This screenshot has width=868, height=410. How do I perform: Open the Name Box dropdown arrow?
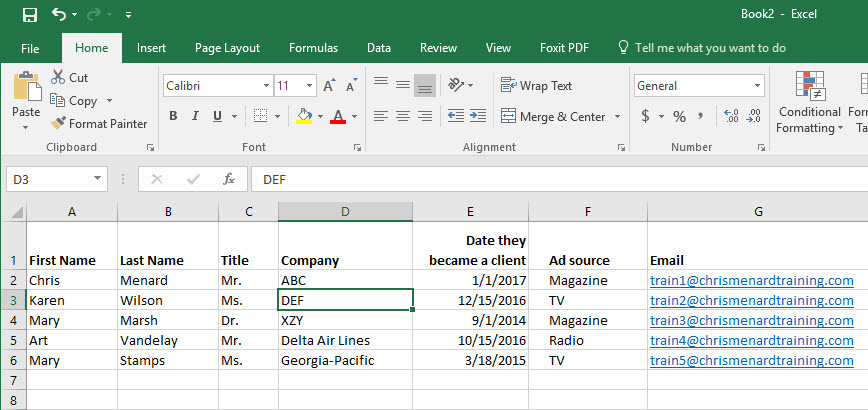pos(98,179)
